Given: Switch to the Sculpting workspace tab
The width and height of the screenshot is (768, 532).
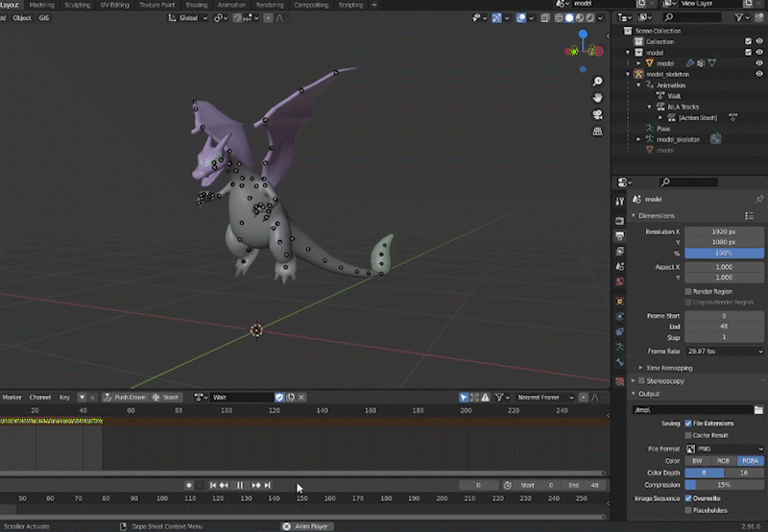Looking at the screenshot, I should (78, 5).
